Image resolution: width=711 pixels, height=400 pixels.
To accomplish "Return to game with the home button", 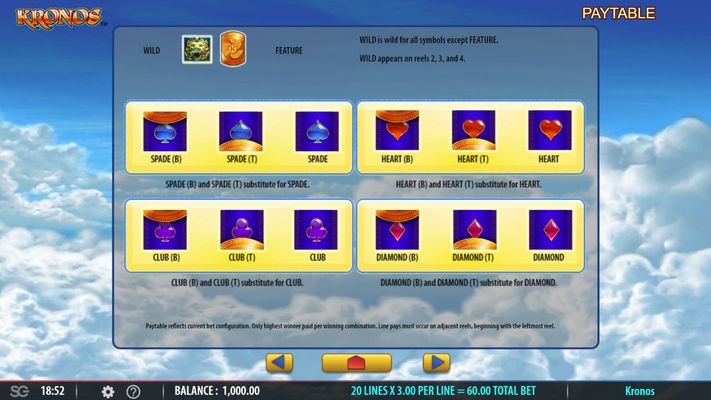I will [x=357, y=363].
